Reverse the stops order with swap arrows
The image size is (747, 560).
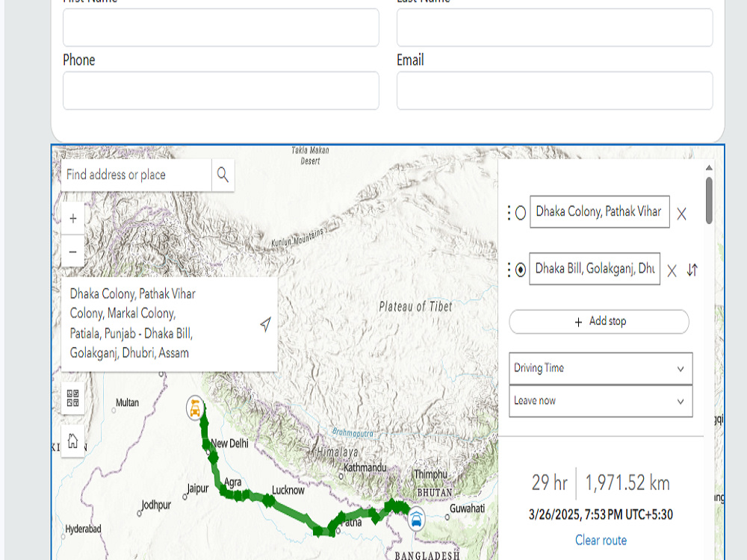click(x=692, y=270)
